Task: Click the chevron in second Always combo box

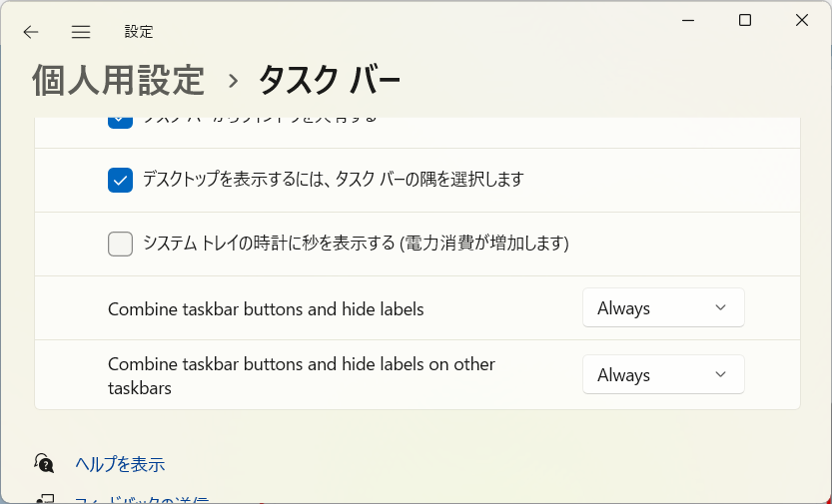Action: click(x=720, y=374)
